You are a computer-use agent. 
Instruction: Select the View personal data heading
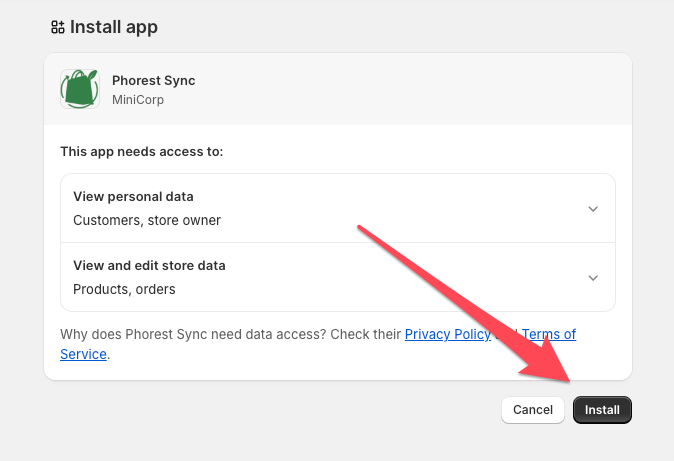click(133, 197)
